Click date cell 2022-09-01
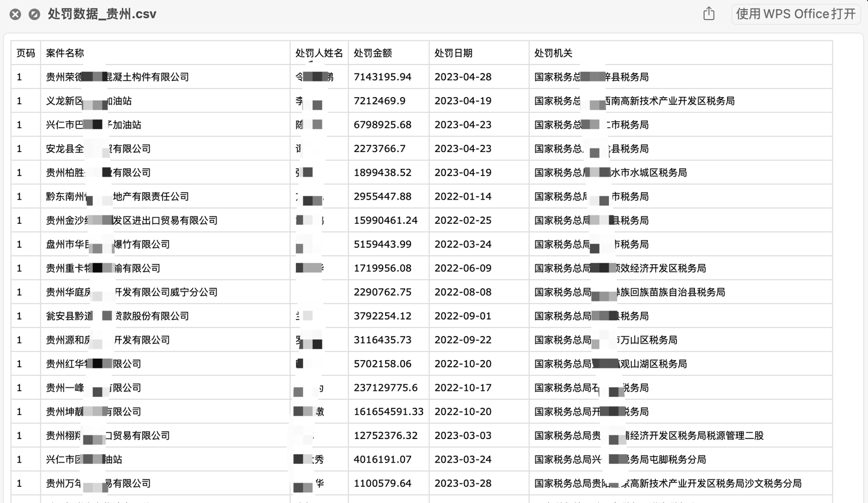868x503 pixels. click(x=479, y=316)
